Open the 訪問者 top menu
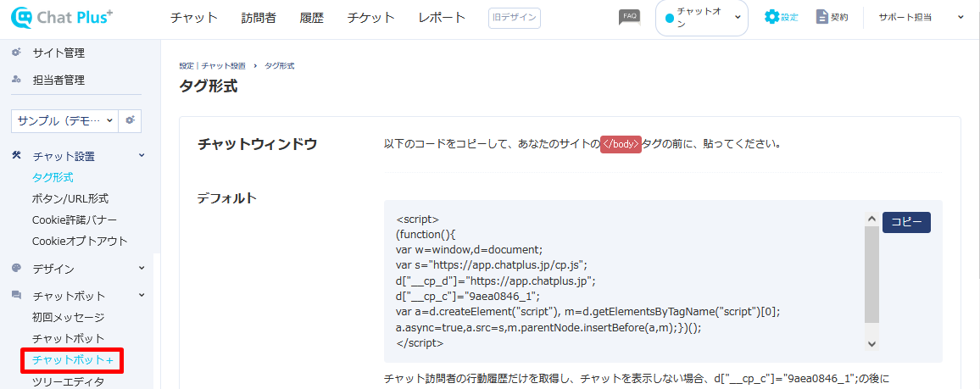Image resolution: width=980 pixels, height=389 pixels. point(259,18)
